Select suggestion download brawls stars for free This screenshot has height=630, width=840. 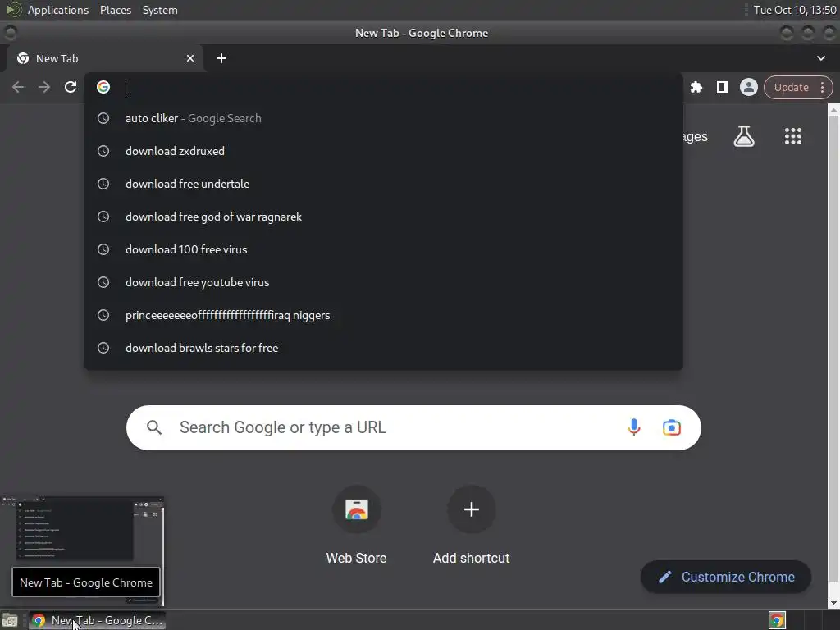pos(383,348)
